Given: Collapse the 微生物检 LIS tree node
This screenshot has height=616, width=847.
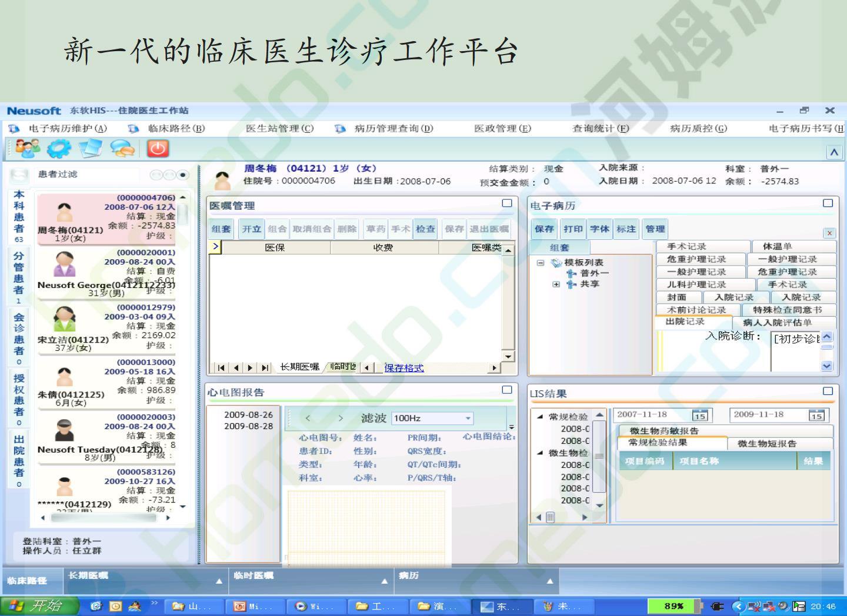Looking at the screenshot, I should tap(540, 453).
